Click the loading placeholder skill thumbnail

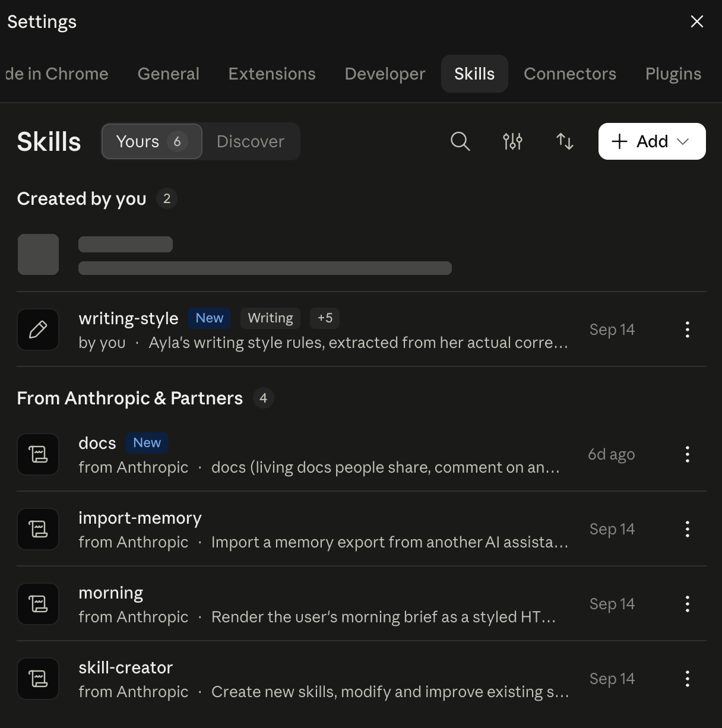[38, 254]
